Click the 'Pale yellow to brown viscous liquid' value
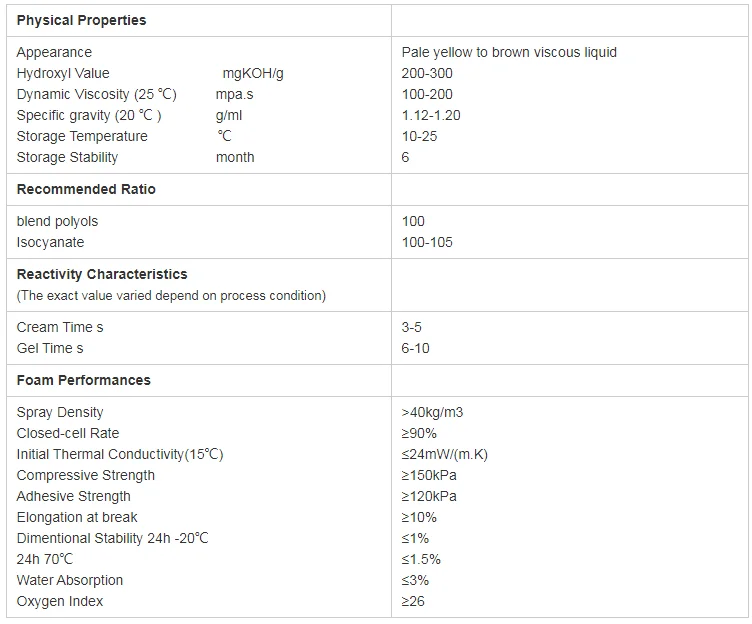This screenshot has width=752, height=624. (509, 52)
